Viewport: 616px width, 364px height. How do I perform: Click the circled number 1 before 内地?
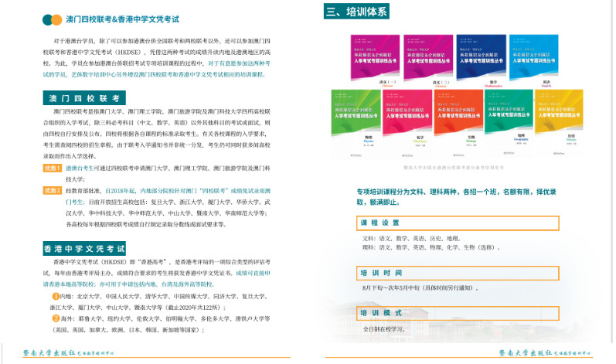56,296
